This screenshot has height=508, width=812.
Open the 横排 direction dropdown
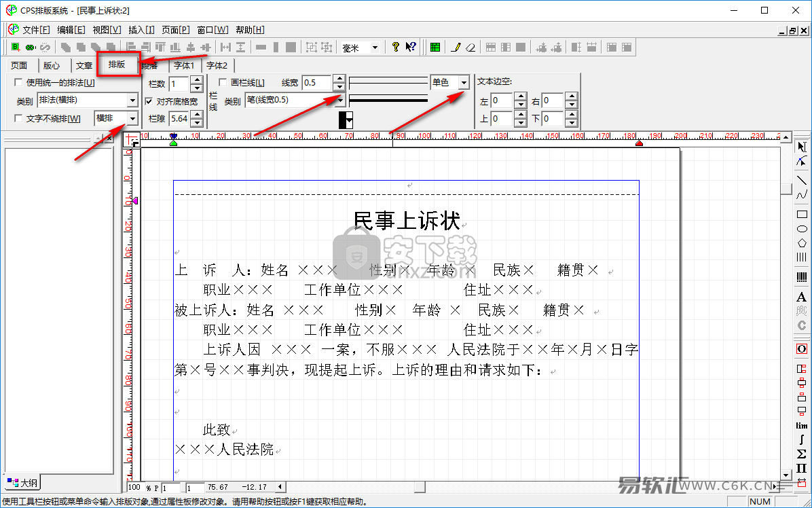tap(132, 119)
